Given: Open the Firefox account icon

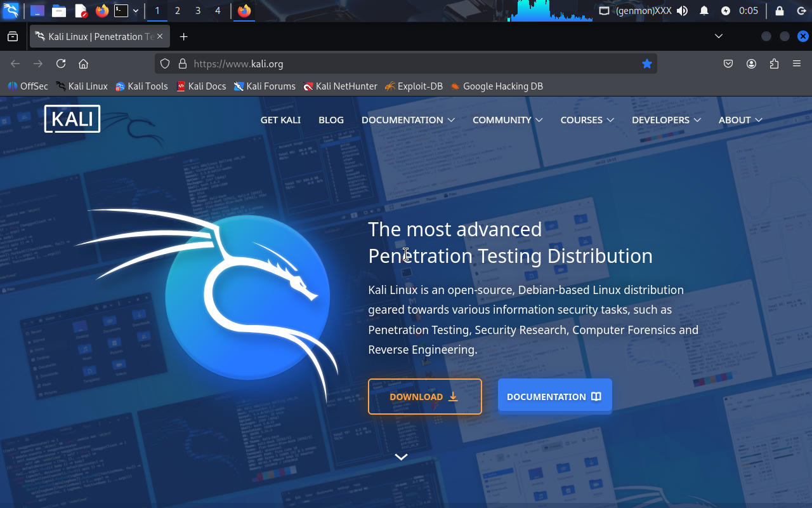Looking at the screenshot, I should [751, 63].
